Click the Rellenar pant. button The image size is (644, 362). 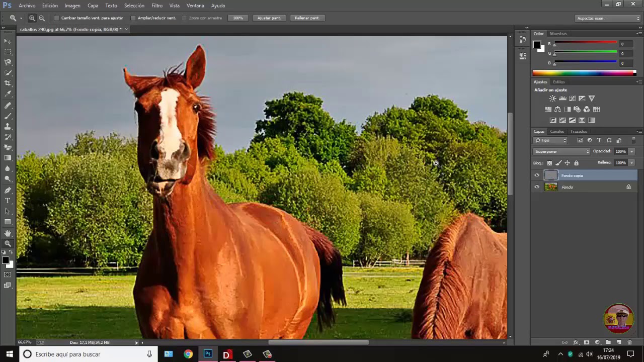(307, 18)
